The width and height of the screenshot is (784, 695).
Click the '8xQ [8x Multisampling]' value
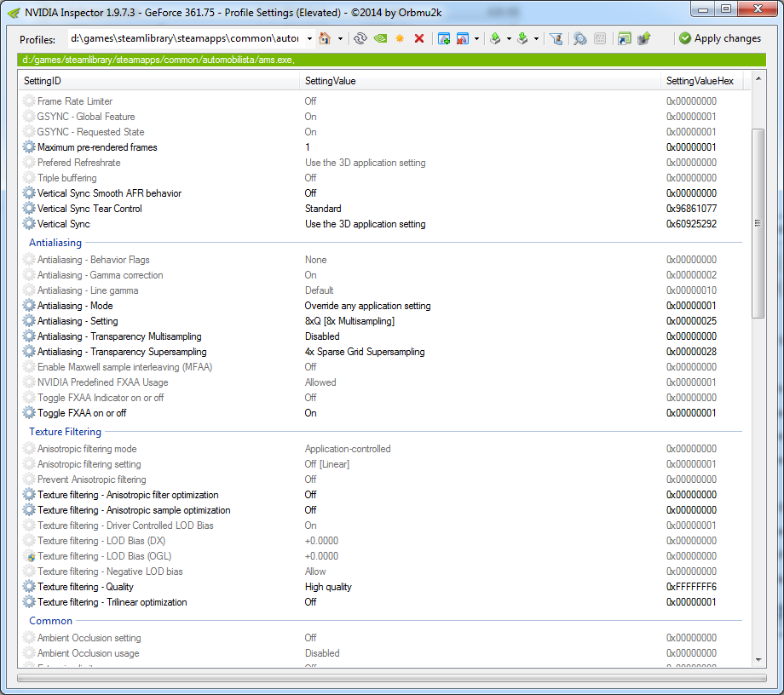(x=349, y=321)
